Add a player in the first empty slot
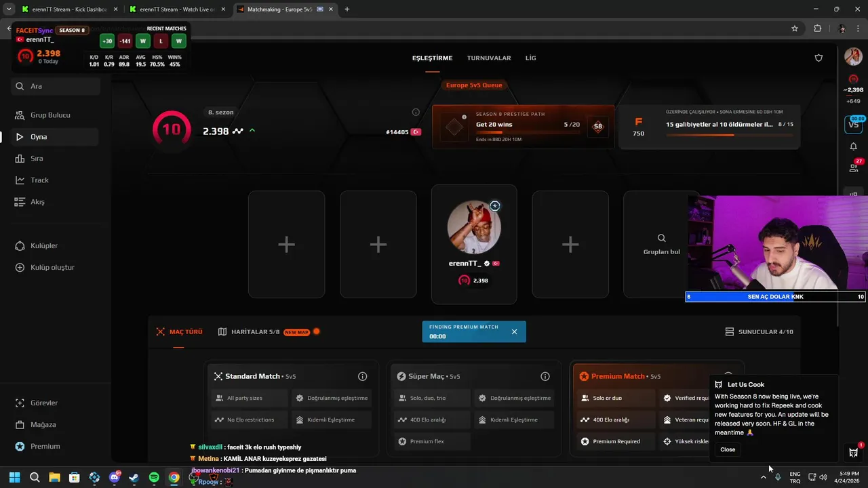 [286, 245]
